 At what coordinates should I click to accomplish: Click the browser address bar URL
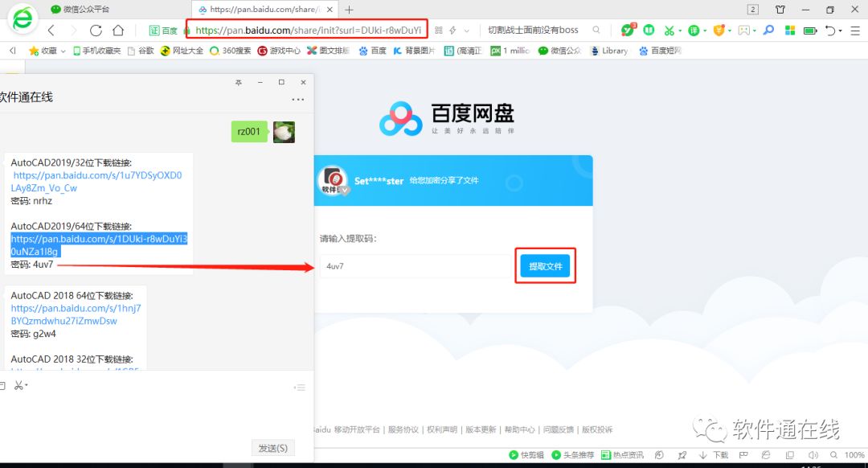308,31
